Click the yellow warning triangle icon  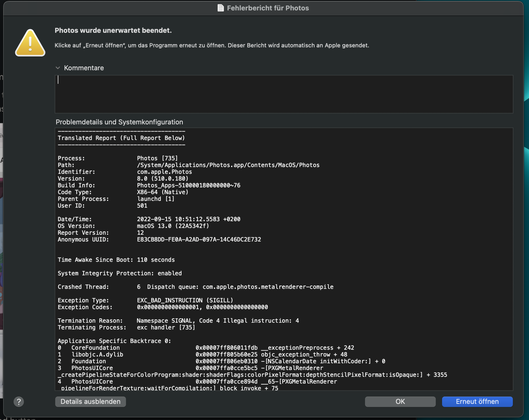coord(30,43)
